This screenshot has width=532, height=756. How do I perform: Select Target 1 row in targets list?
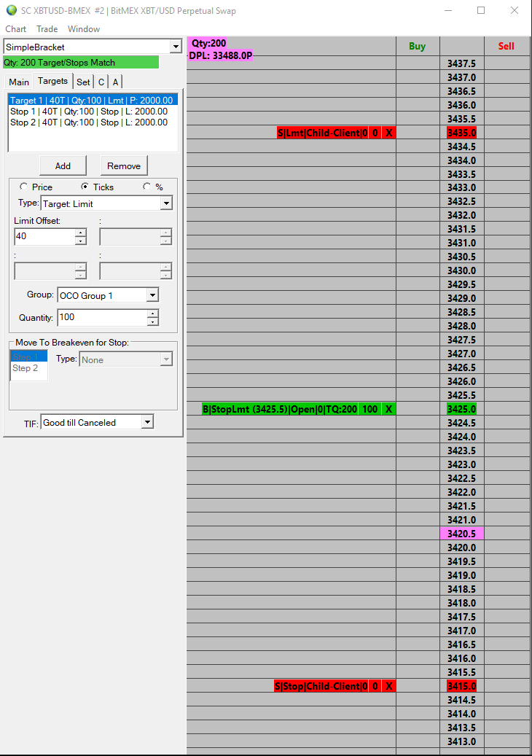[x=93, y=101]
